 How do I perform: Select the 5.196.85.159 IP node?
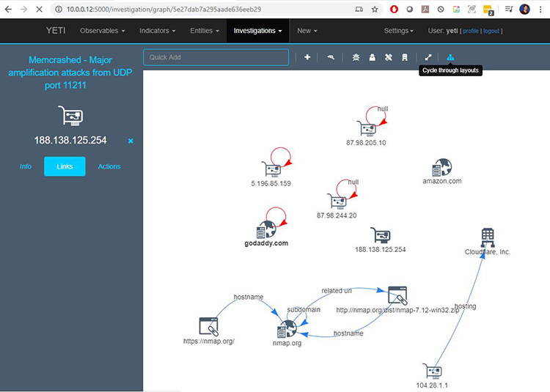coord(271,169)
